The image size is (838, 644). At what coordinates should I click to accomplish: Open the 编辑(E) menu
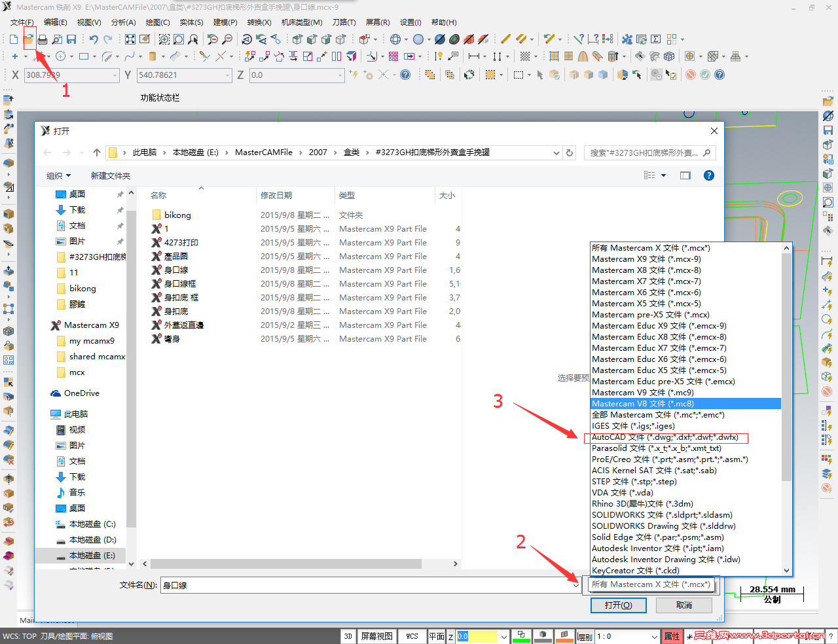pyautogui.click(x=56, y=22)
